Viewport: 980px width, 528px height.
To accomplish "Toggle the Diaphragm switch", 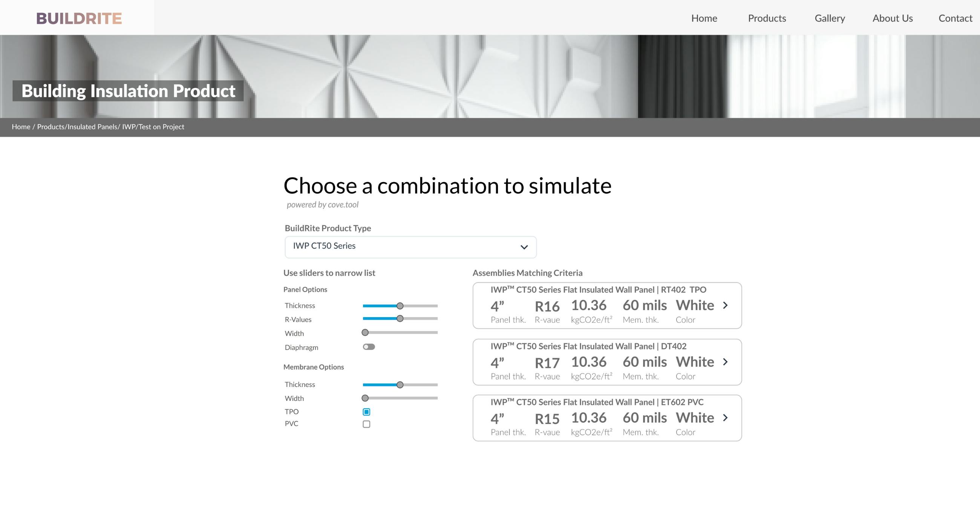I will tap(369, 347).
